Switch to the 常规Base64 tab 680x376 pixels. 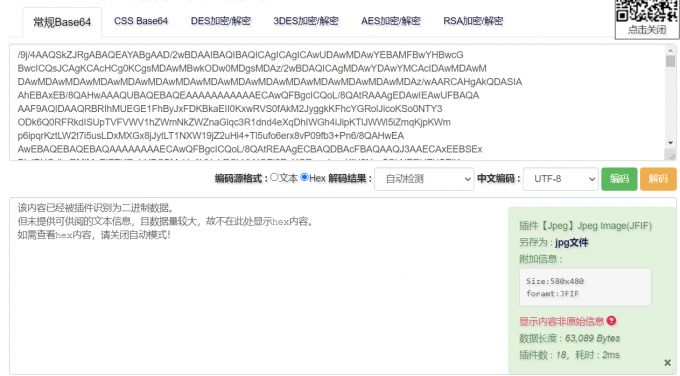coord(62,22)
